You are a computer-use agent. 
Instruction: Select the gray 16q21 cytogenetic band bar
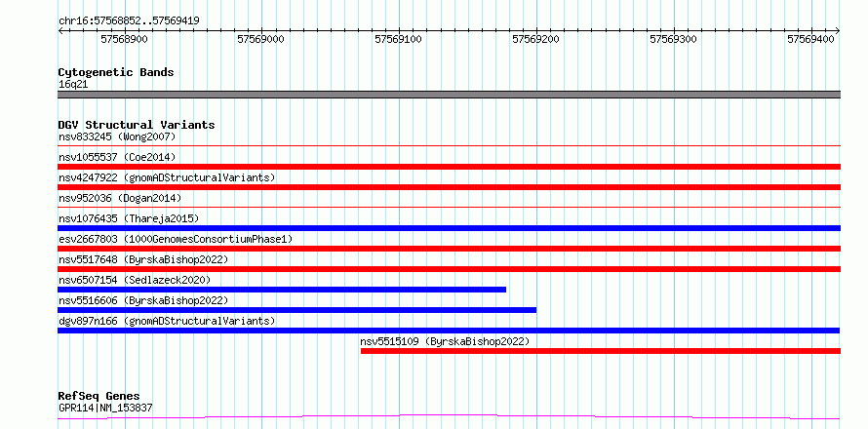(449, 95)
